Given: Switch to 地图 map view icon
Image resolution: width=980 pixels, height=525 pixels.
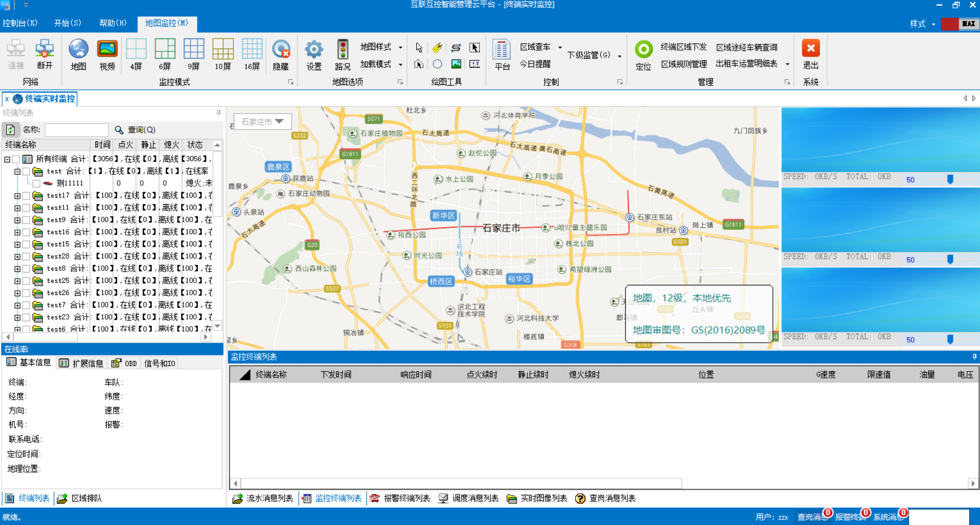Looking at the screenshot, I should coord(78,54).
